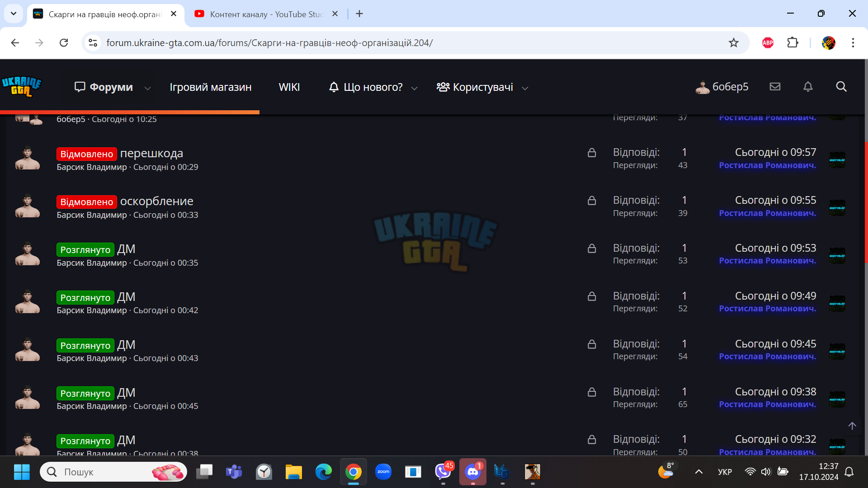Open the 'оскорбление' thread
The width and height of the screenshot is (868, 488).
coord(156,201)
